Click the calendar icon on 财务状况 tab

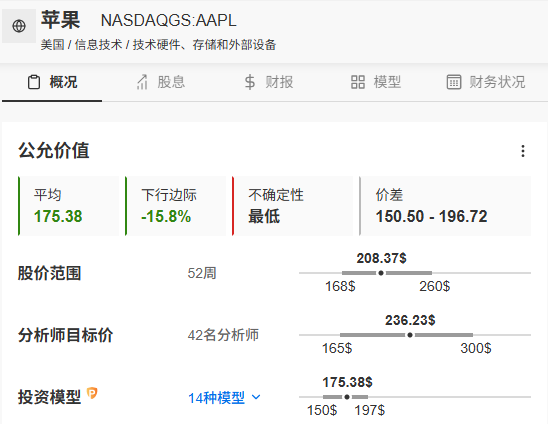(454, 82)
